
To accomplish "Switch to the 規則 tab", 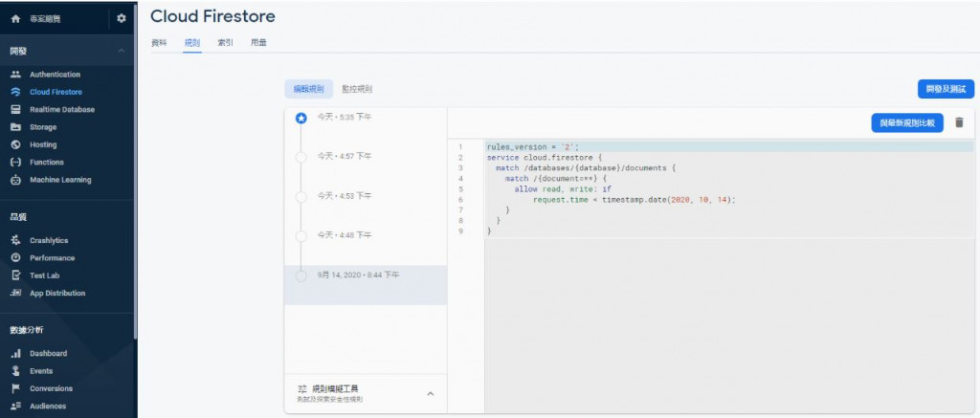I will pos(191,42).
